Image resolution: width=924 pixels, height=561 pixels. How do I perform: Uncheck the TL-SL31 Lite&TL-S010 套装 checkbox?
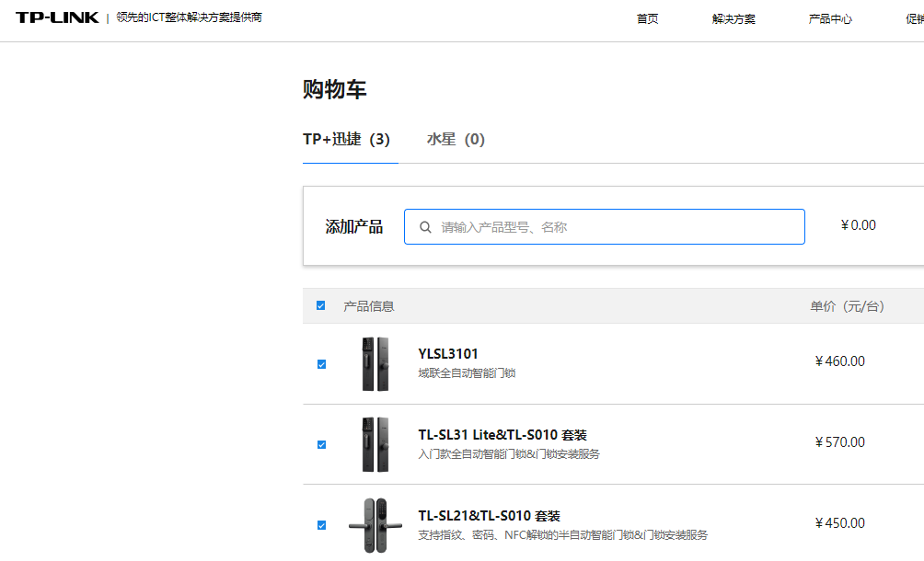[x=321, y=444]
